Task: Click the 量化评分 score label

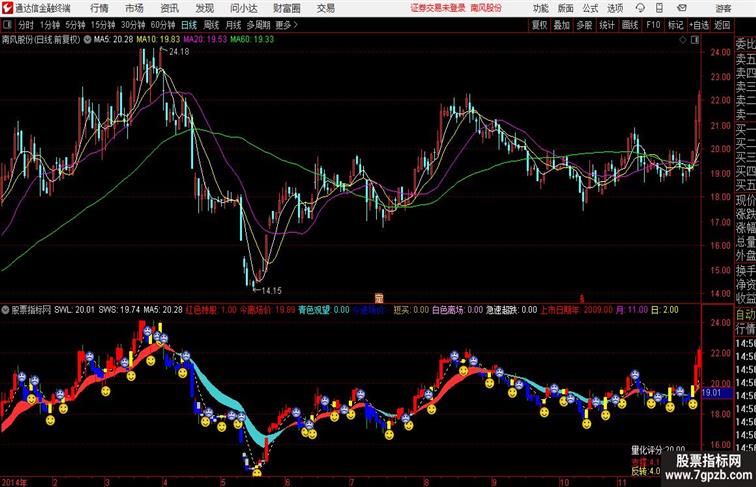Action: pyautogui.click(x=647, y=450)
